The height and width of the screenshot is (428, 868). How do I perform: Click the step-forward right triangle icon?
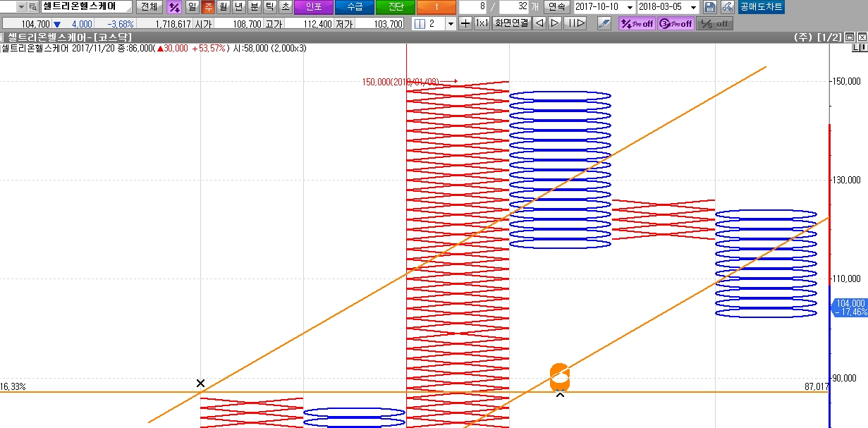coord(555,23)
